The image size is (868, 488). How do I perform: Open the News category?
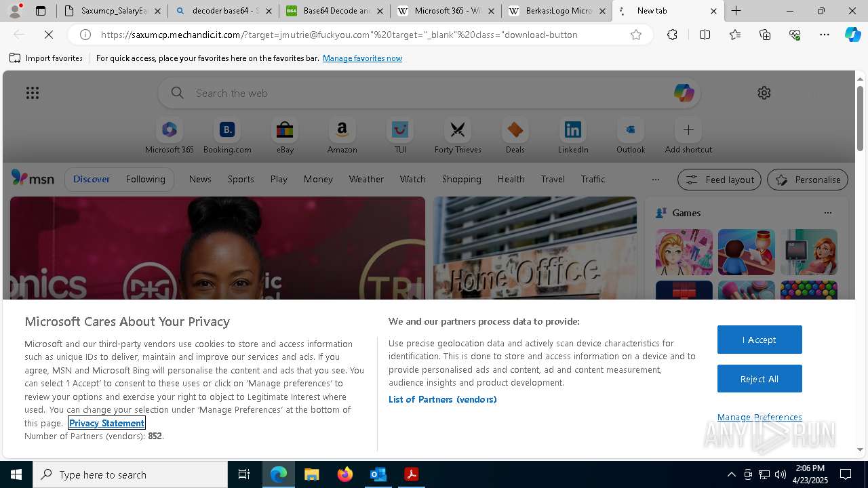200,179
